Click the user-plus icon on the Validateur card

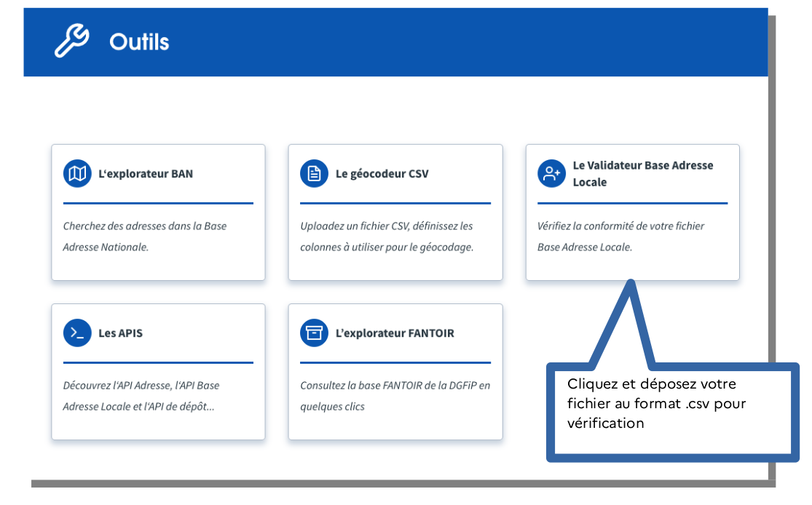pyautogui.click(x=551, y=174)
